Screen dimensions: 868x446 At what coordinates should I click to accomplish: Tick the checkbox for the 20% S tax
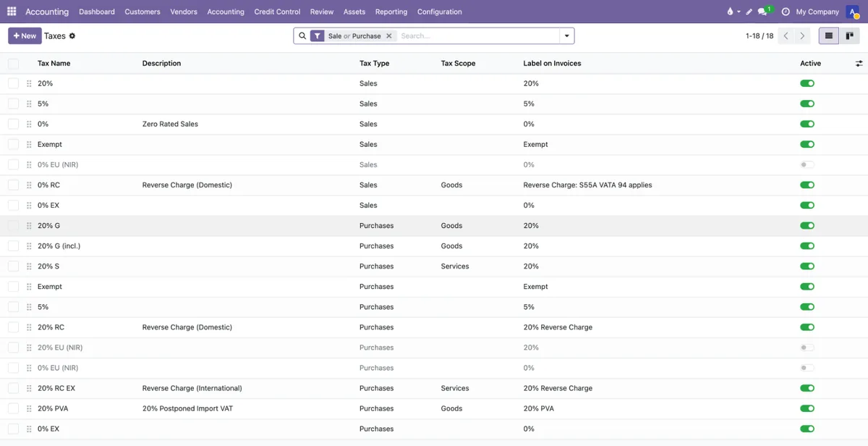(x=13, y=266)
